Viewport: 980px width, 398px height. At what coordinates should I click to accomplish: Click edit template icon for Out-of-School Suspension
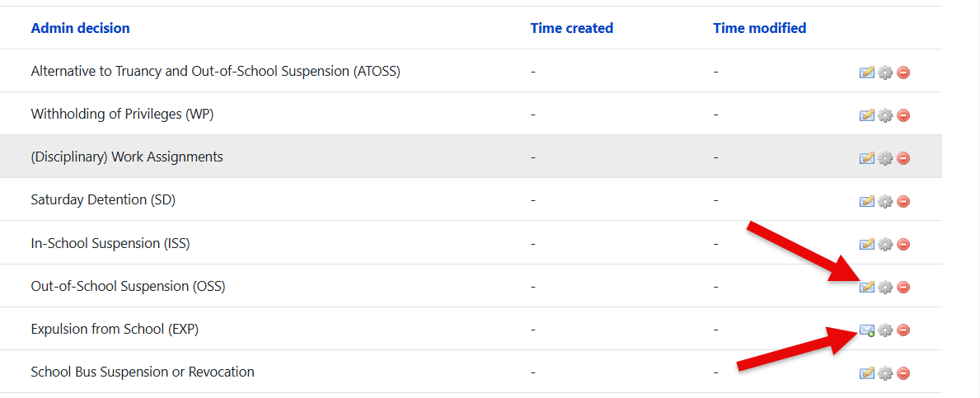coord(866,287)
